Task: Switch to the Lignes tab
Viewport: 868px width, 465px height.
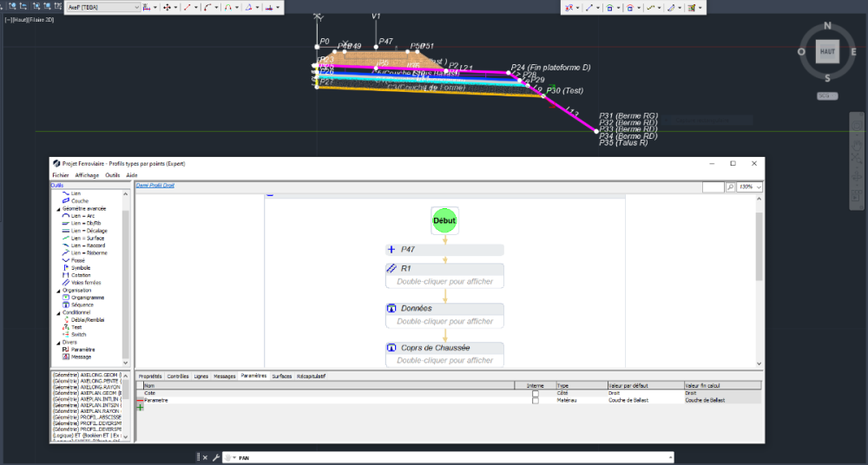Action: coord(201,376)
